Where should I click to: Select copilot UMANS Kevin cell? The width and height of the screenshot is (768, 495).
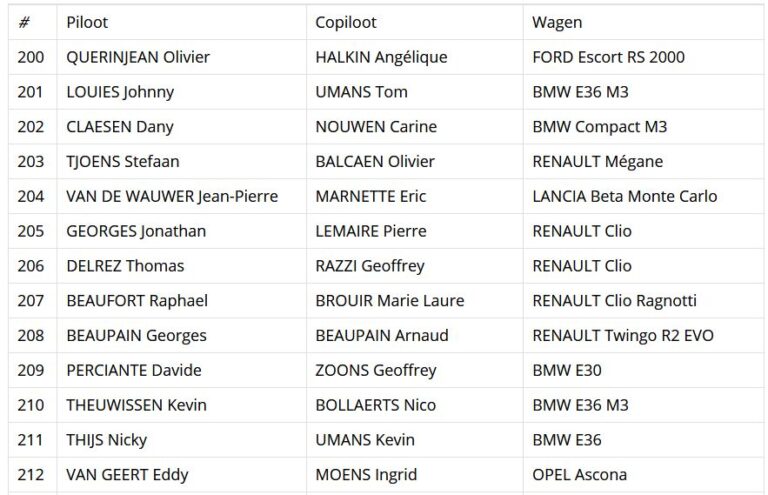414,440
